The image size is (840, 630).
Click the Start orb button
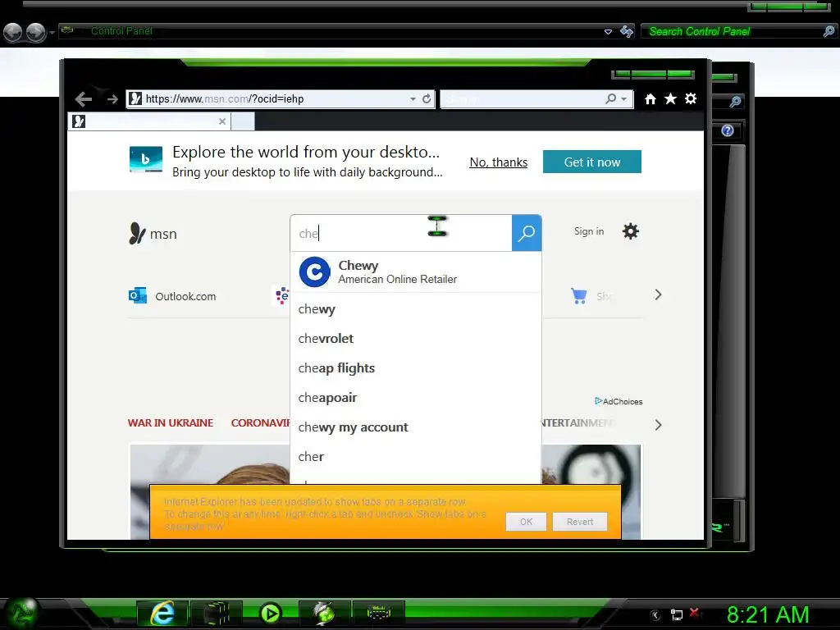pyautogui.click(x=21, y=614)
